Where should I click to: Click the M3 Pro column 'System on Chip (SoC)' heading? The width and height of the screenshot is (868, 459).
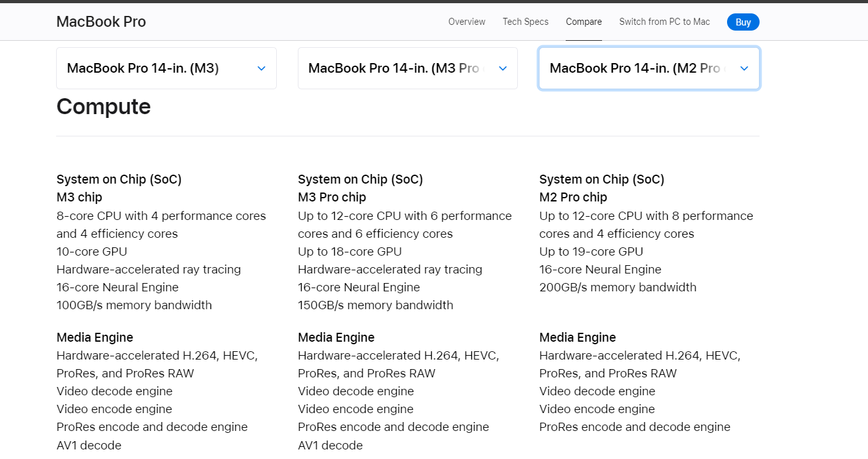click(360, 179)
